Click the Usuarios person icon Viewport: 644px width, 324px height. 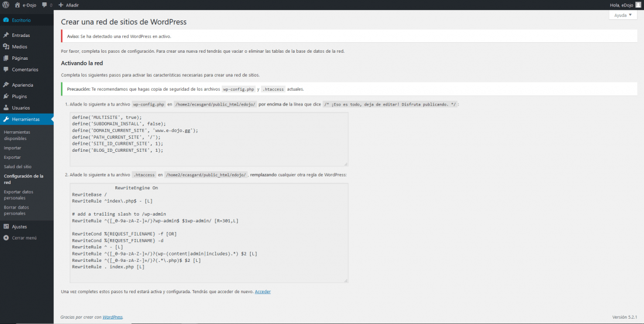pyautogui.click(x=6, y=108)
